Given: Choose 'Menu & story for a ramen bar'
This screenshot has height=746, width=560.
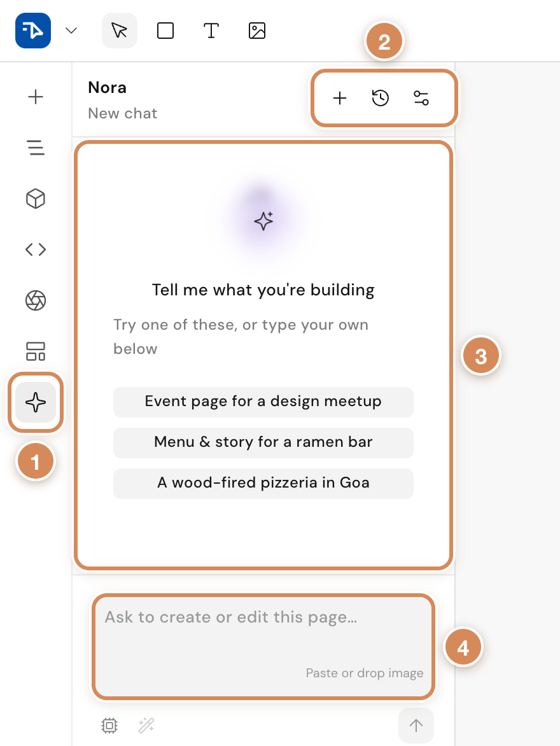Looking at the screenshot, I should [x=263, y=442].
